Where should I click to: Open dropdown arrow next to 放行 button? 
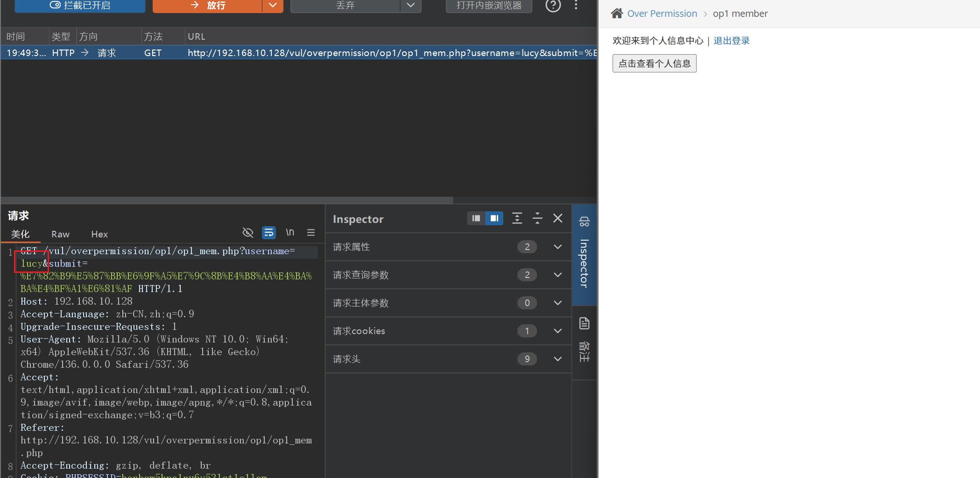pyautogui.click(x=273, y=6)
